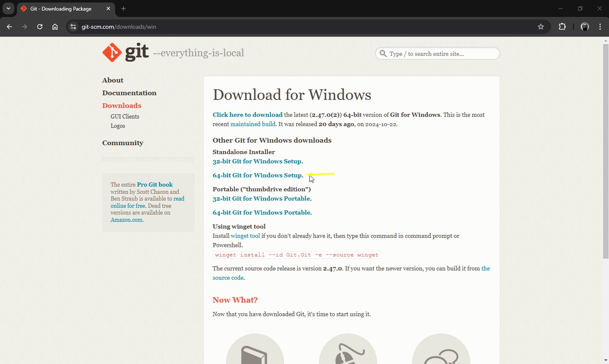Open the Community section
Screen dimensions: 609x364
[123, 143]
